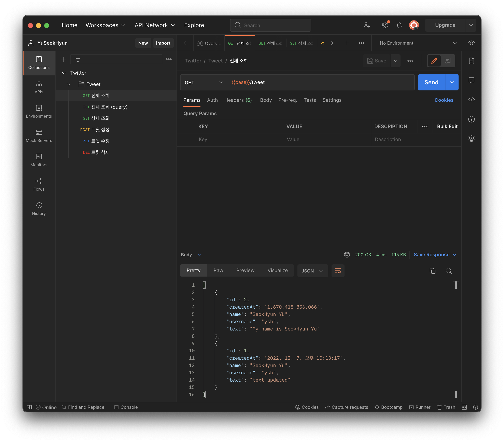Screen dimensions: 504x442
Task: Open the related requests lightbulb icon
Action: (471, 138)
